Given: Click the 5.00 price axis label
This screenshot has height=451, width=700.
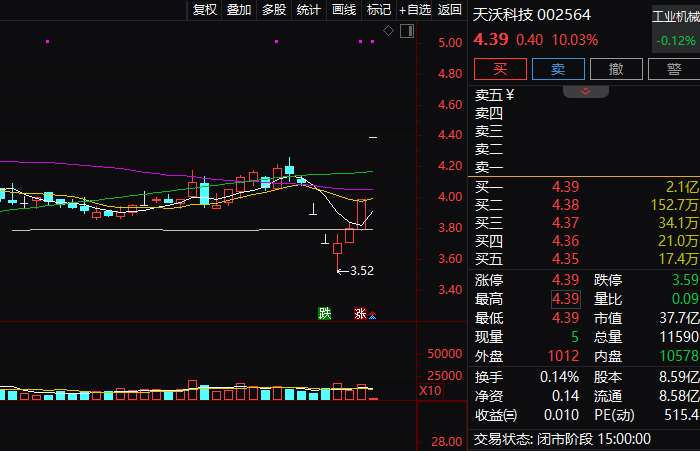Looking at the screenshot, I should (450, 43).
